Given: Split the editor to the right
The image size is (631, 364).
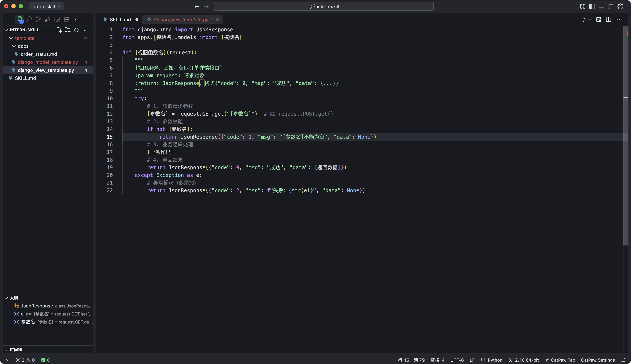Looking at the screenshot, I should tap(609, 20).
